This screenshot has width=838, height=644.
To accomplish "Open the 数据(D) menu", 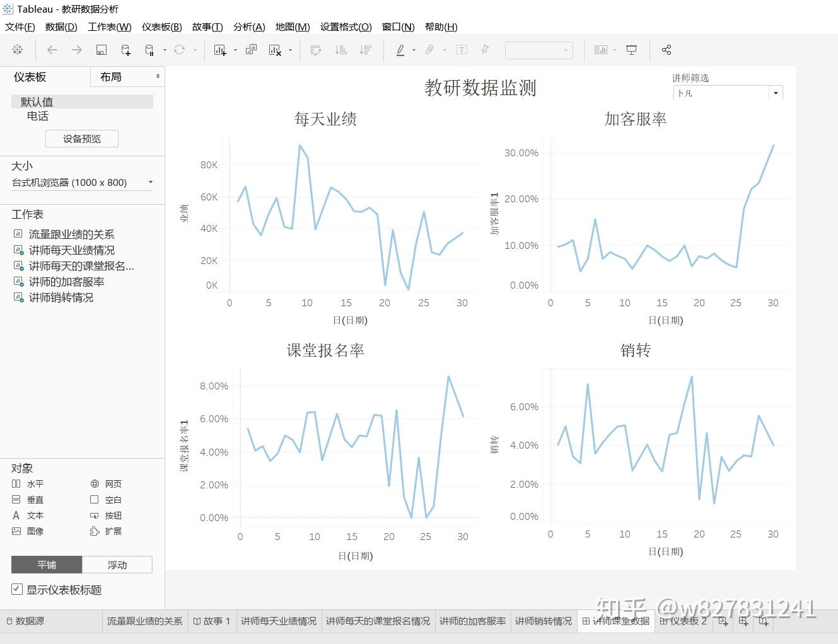I will [61, 26].
